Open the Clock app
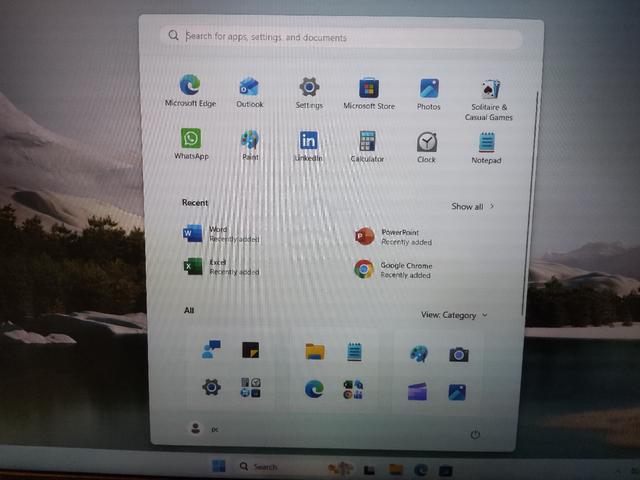 [x=427, y=147]
